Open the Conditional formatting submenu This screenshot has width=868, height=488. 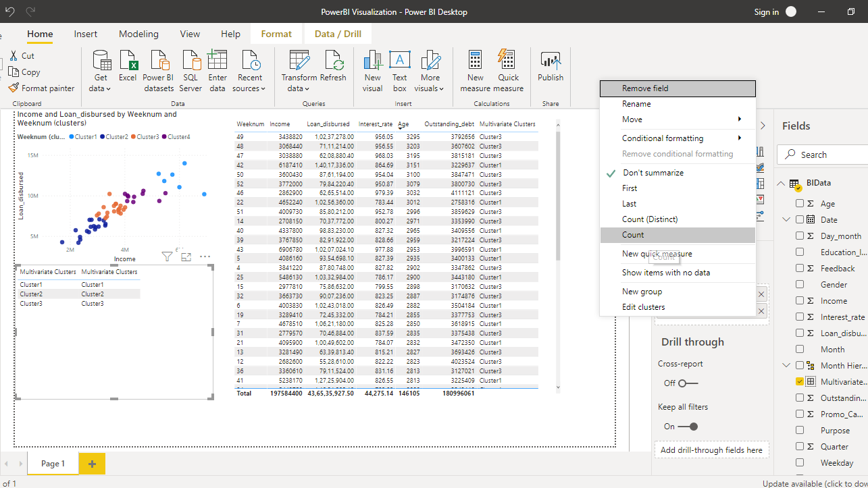678,138
